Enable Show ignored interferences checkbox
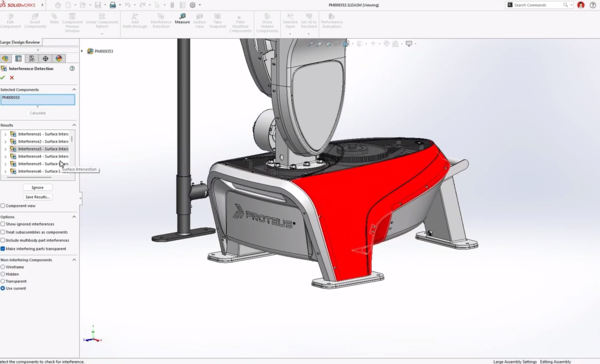600x364 pixels. pyautogui.click(x=3, y=224)
